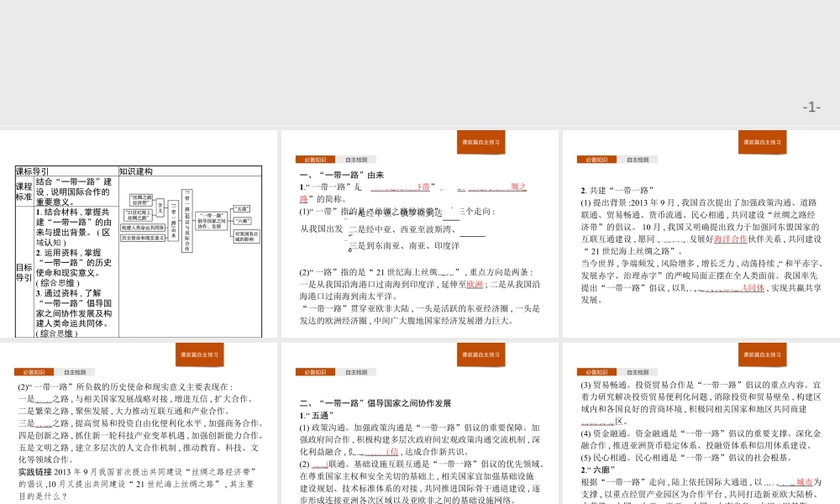Select the 六廊 node in the knowledge map

click(241, 220)
